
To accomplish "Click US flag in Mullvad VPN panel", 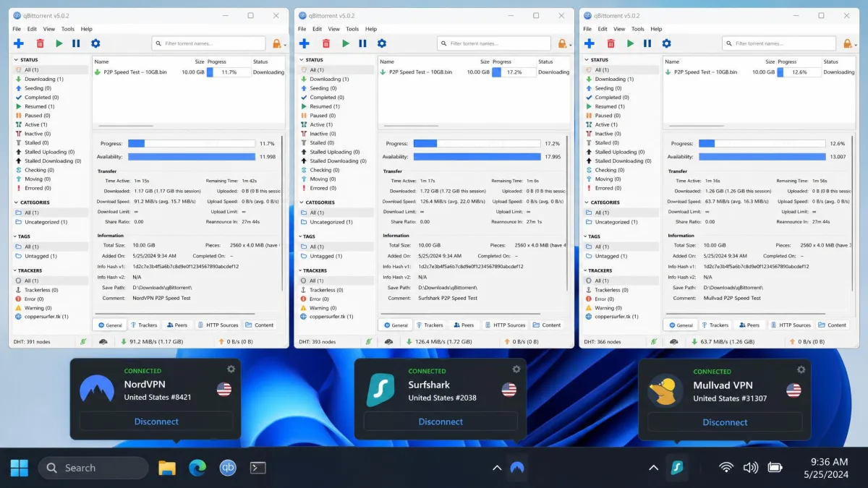I will [x=794, y=390].
